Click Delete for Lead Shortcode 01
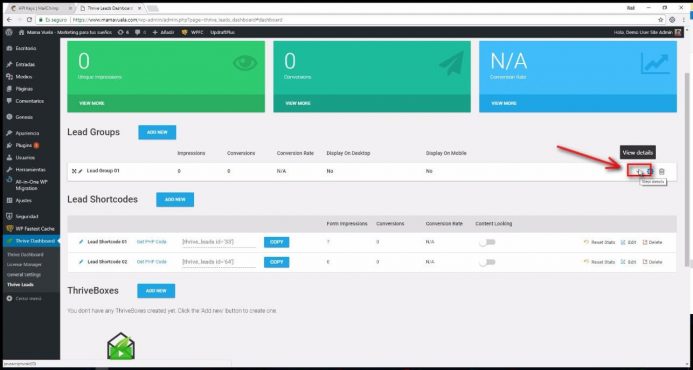This screenshot has width=693, height=370. [652, 243]
